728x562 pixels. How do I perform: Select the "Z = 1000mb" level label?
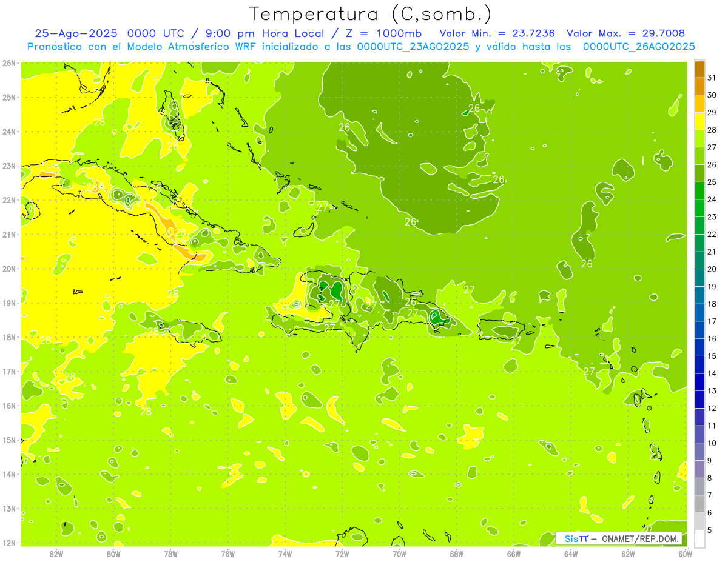[x=383, y=33]
